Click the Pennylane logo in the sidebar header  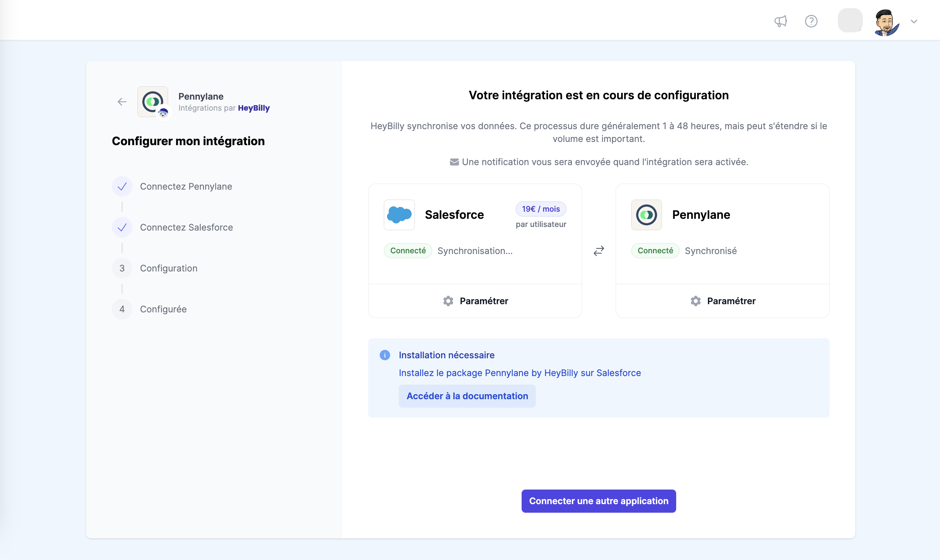[x=153, y=101]
